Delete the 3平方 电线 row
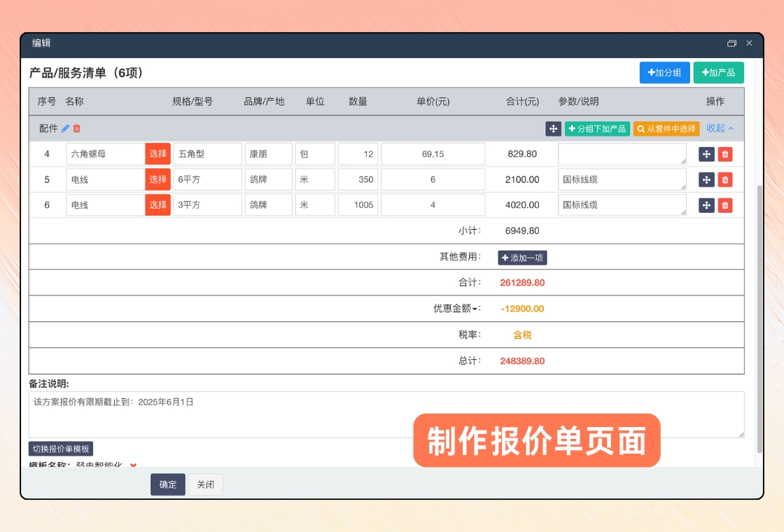Screen dimensions: 784x532 (x=725, y=205)
